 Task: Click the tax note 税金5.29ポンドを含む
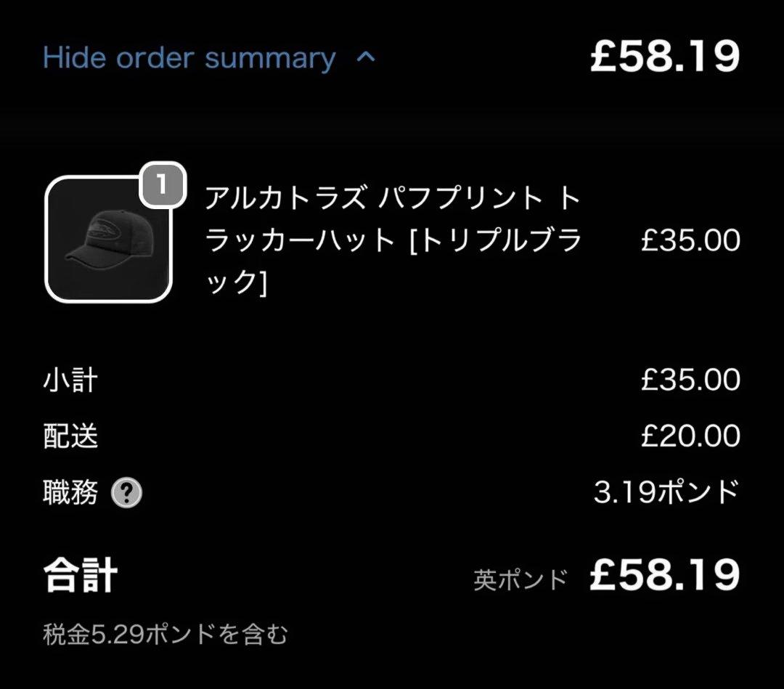[165, 635]
